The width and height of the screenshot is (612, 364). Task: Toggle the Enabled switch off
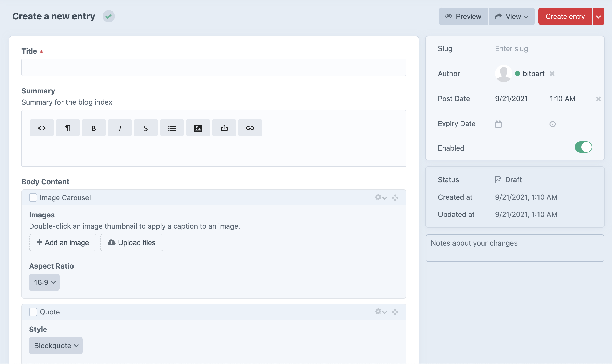583,147
